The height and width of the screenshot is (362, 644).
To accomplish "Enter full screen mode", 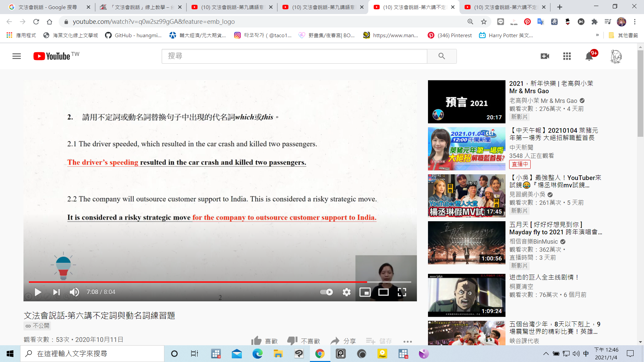I will (x=402, y=292).
